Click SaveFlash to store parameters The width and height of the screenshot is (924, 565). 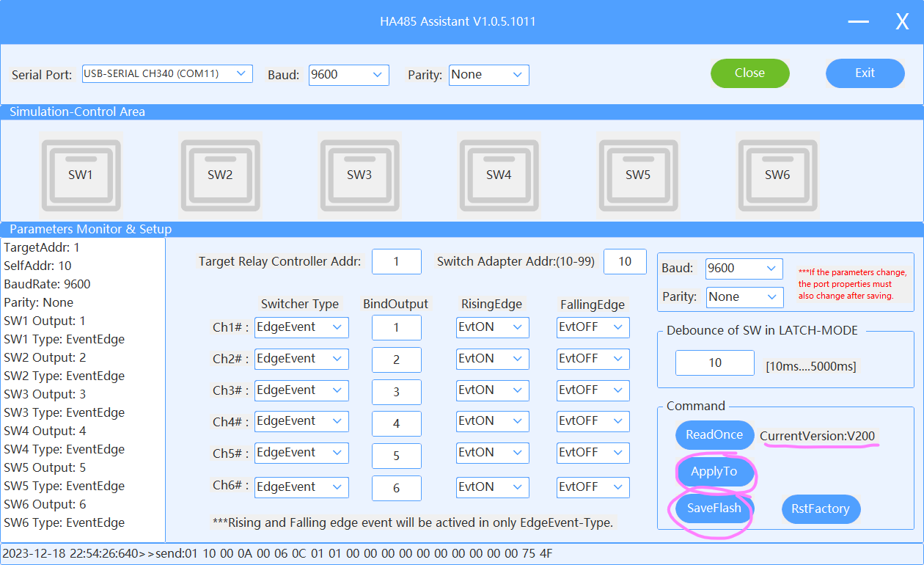(x=714, y=508)
